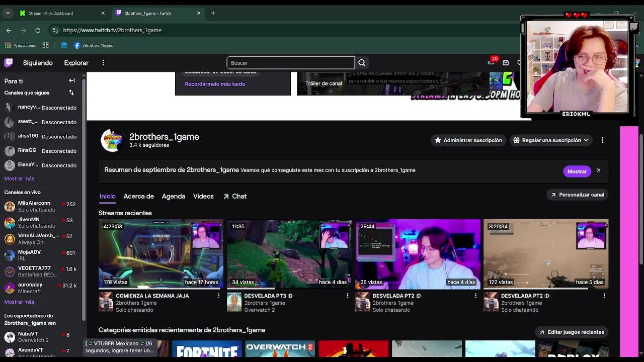The image size is (644, 362).
Task: Open a new browser tab
Action: point(213,13)
